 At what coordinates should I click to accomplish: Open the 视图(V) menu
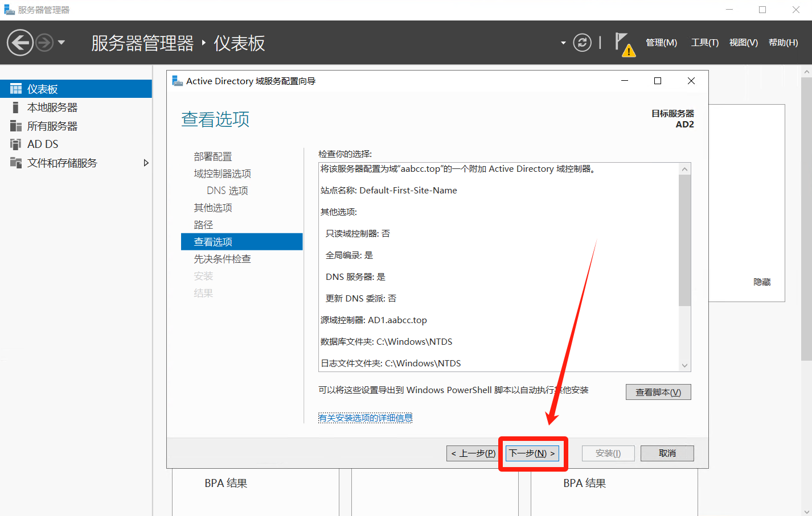(743, 43)
